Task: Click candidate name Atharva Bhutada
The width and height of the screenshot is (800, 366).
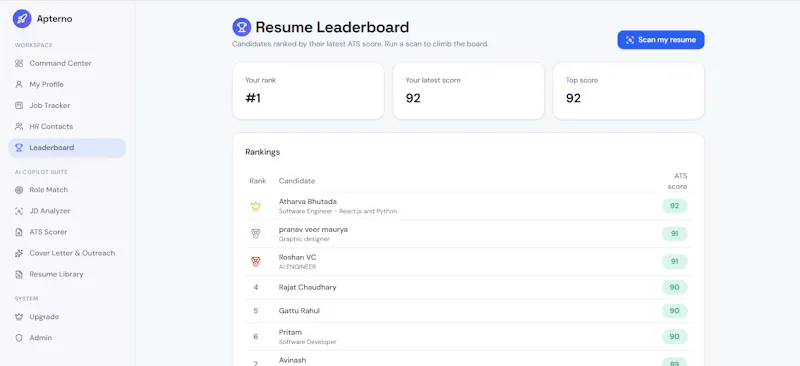Action: point(308,202)
